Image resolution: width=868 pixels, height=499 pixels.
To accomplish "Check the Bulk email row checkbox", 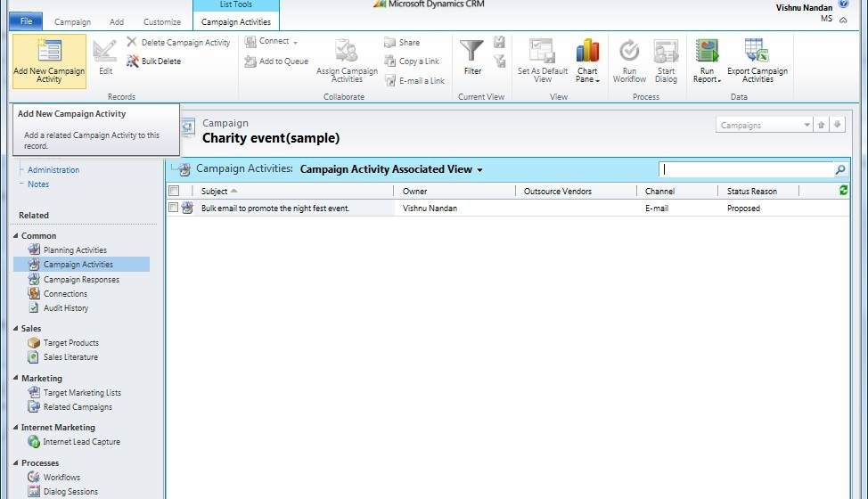I will [x=173, y=208].
